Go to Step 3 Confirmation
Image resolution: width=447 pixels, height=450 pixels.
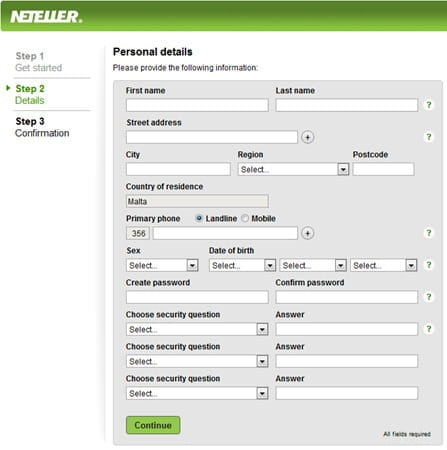tap(42, 127)
